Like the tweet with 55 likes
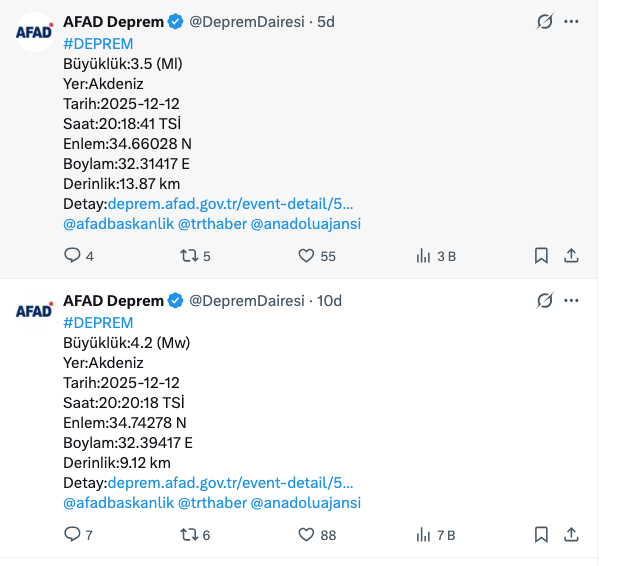Image resolution: width=619 pixels, height=566 pixels. (307, 256)
